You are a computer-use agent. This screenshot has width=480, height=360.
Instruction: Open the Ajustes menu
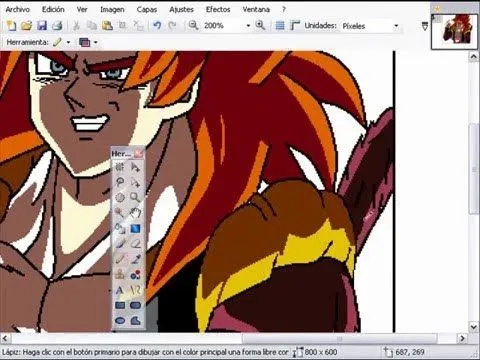(x=181, y=9)
